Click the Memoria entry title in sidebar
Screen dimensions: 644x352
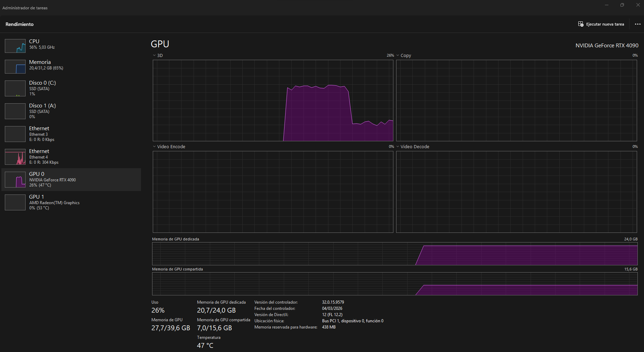click(x=40, y=62)
